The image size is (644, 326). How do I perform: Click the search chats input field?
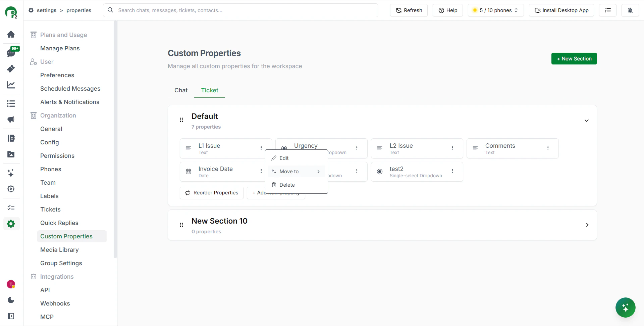click(x=247, y=10)
